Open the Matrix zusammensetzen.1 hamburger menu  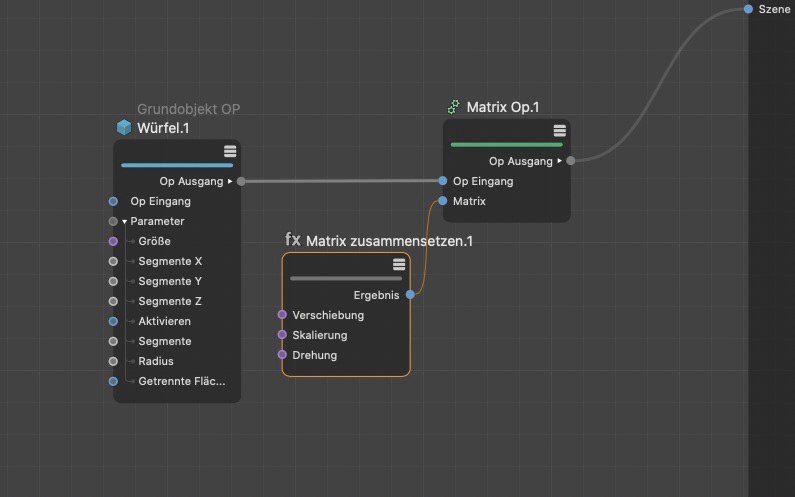click(399, 264)
